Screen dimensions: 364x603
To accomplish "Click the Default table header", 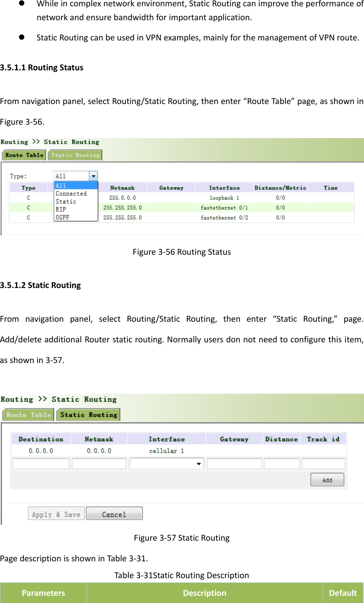I will pyautogui.click(x=343, y=593).
